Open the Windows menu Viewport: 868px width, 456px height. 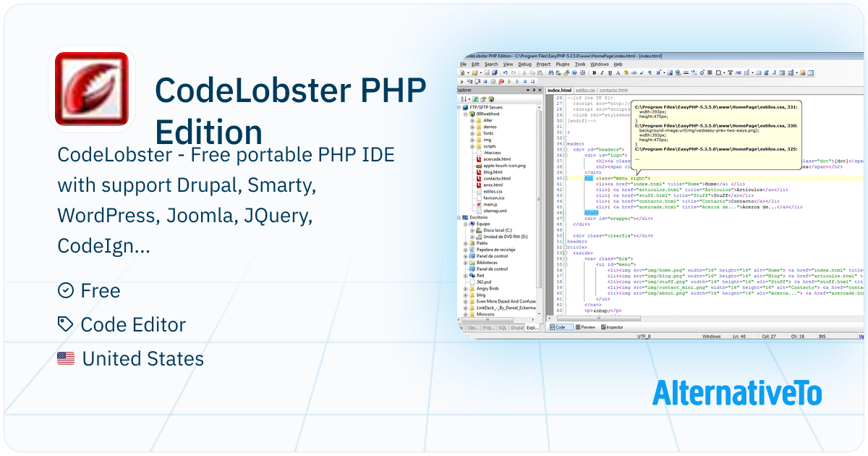pyautogui.click(x=600, y=64)
